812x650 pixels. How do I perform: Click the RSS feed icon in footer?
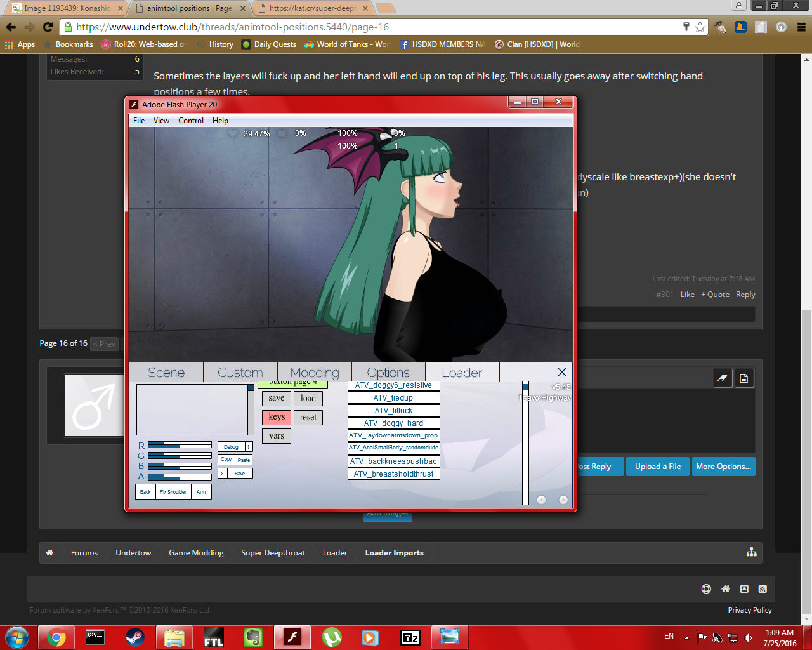(x=763, y=589)
